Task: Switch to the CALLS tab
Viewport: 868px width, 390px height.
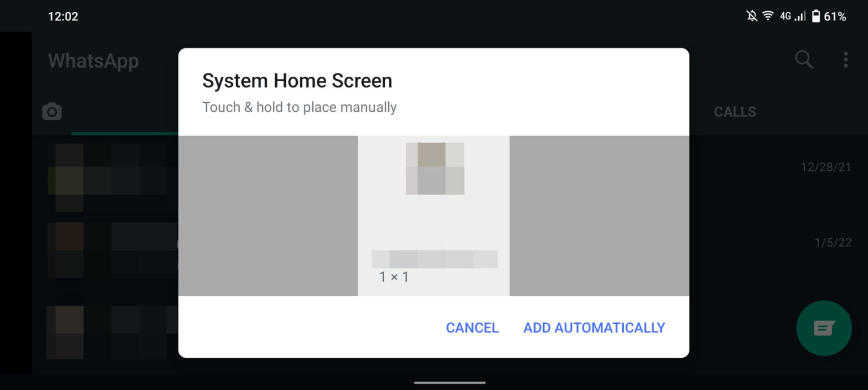Action: point(735,112)
